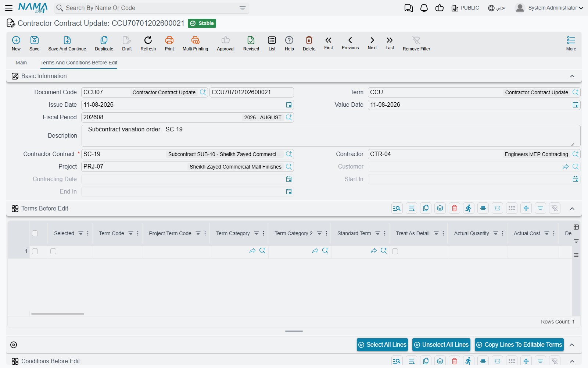Open the More toolbar options
The image size is (588, 368).
(x=571, y=43)
